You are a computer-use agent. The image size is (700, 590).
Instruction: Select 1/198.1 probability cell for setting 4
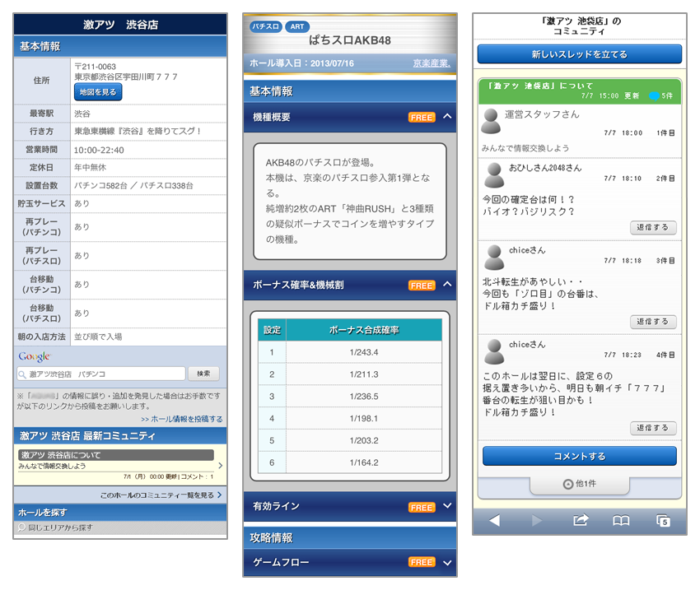(x=364, y=418)
